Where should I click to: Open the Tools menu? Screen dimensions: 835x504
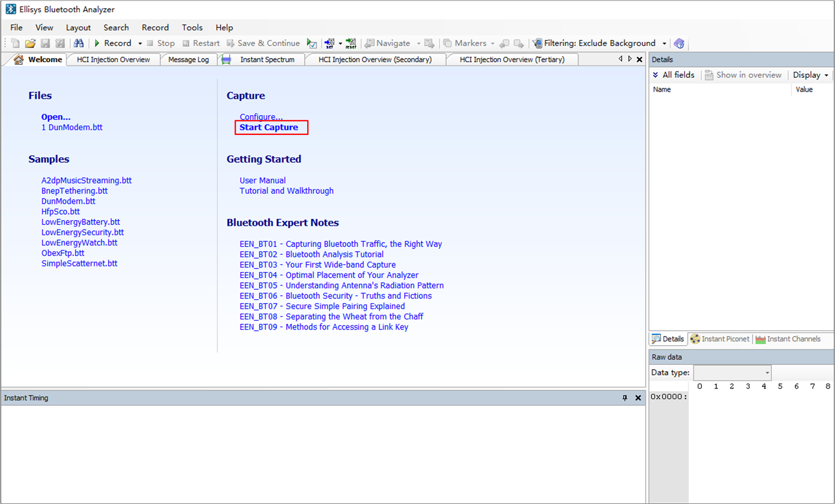[192, 28]
